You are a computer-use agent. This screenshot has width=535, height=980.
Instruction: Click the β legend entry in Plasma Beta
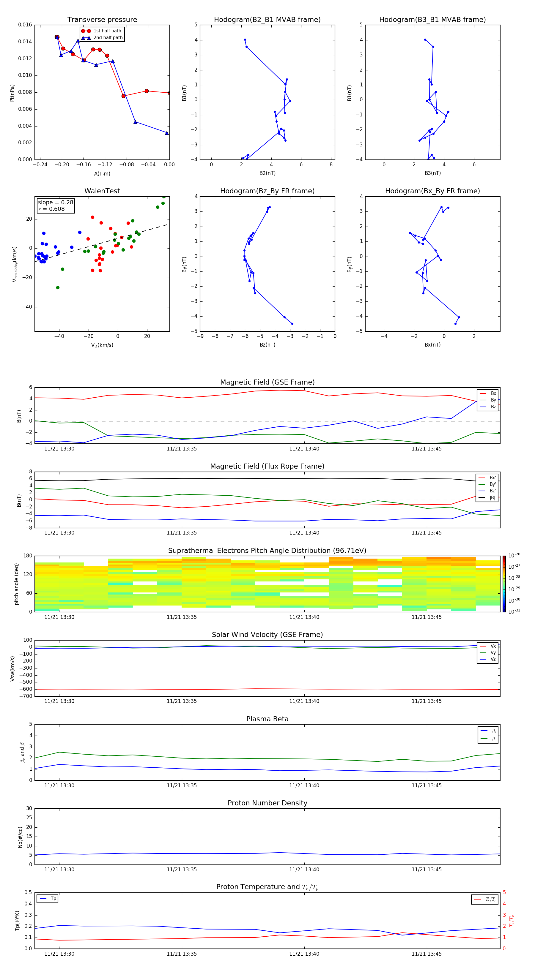[488, 739]
